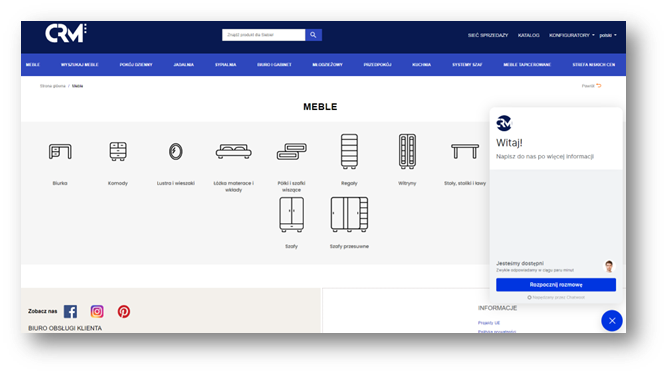This screenshot has width=668, height=375.
Task: Focus the product search input field
Action: [x=264, y=35]
